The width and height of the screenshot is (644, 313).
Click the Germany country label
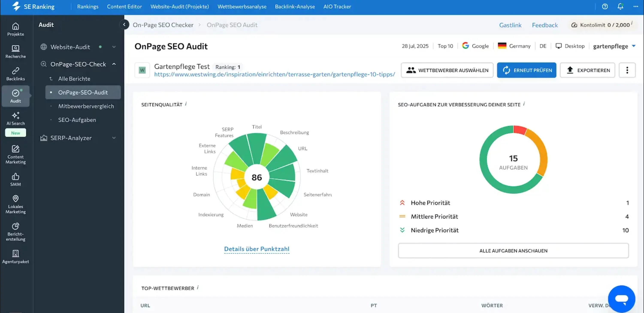point(514,46)
